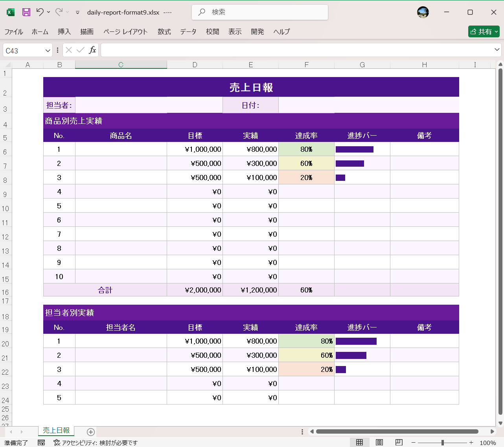The image size is (504, 447).
Task: Click the 担当者: label cell
Action: tap(59, 105)
